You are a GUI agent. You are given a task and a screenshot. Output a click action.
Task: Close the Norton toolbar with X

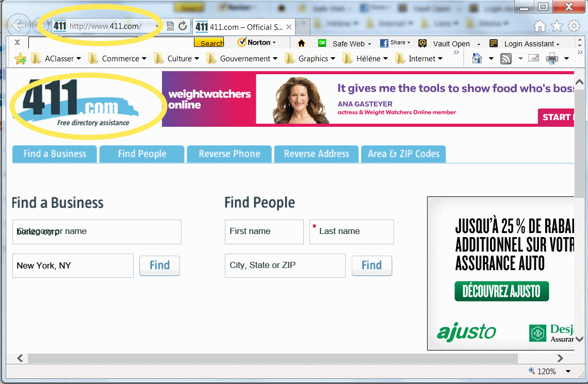[17, 42]
